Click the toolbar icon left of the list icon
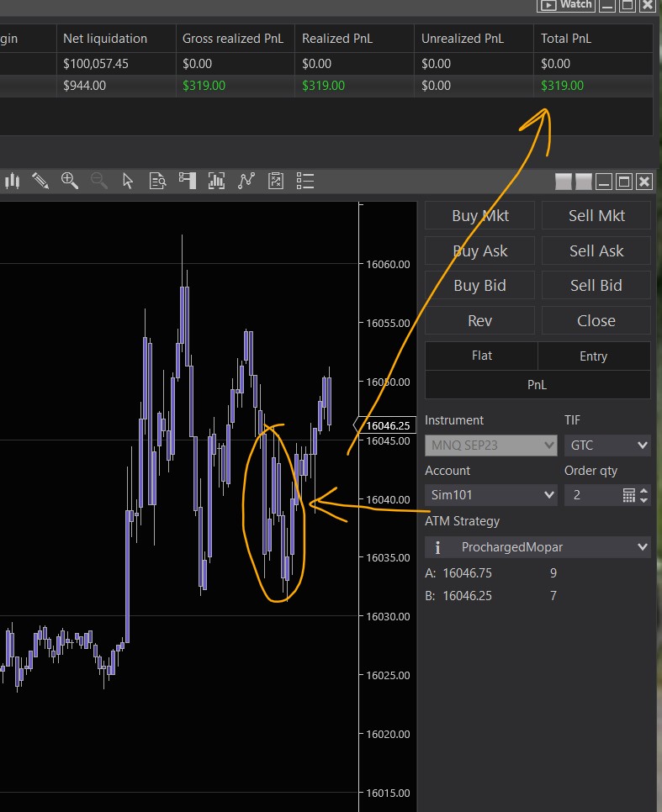 [276, 182]
